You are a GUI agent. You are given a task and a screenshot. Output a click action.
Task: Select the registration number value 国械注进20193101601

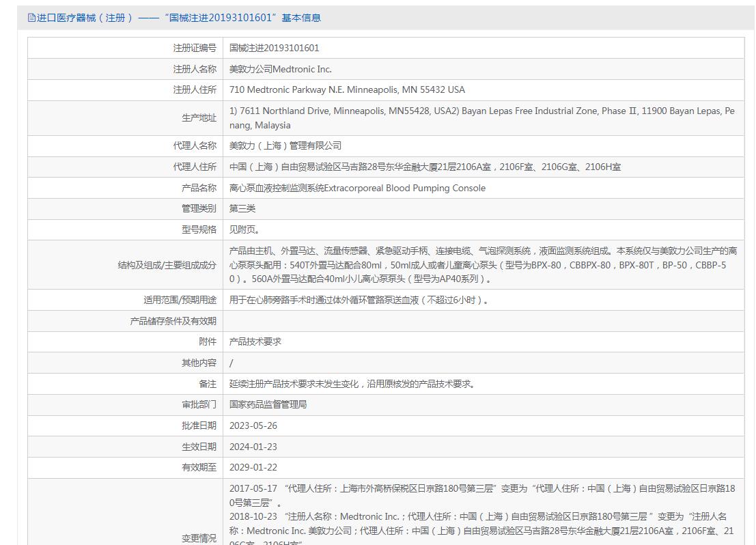[275, 48]
